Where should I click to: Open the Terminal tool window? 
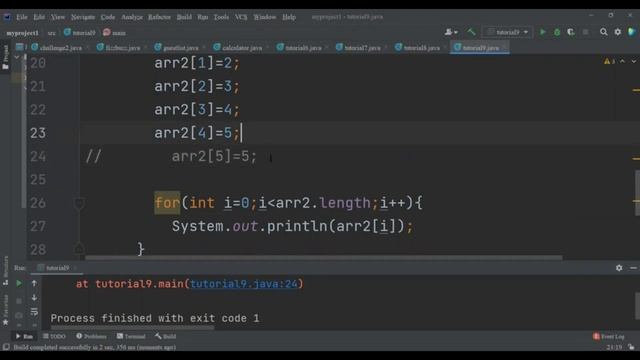[131, 336]
